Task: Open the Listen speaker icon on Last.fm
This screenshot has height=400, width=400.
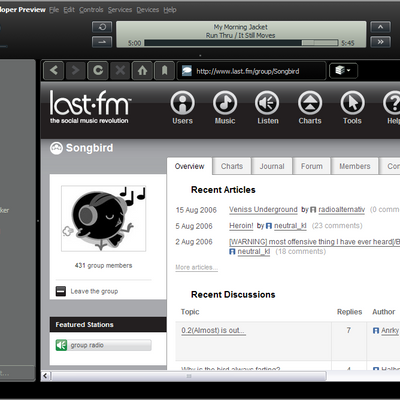Action: [267, 103]
